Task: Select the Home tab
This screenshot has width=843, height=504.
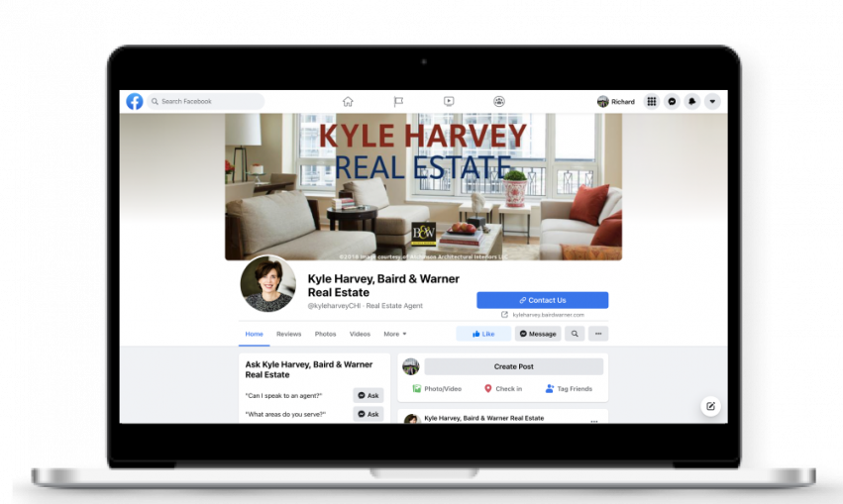Action: [x=255, y=334]
